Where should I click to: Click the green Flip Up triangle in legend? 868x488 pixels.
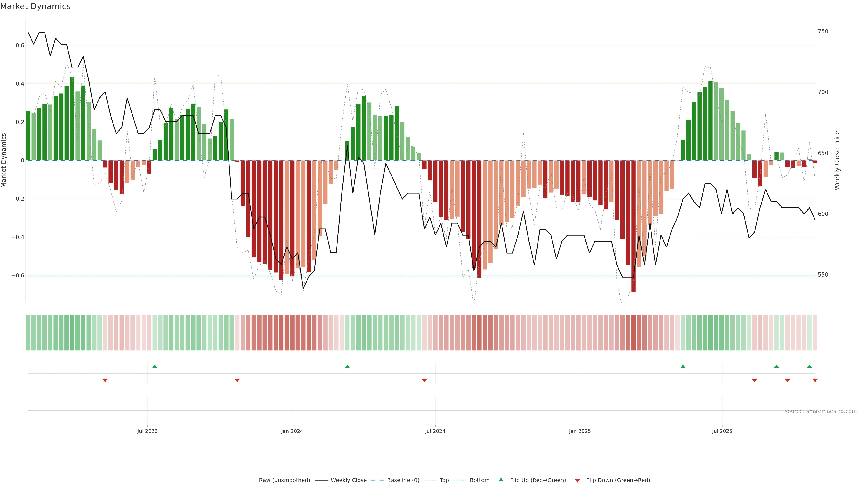tap(501, 480)
